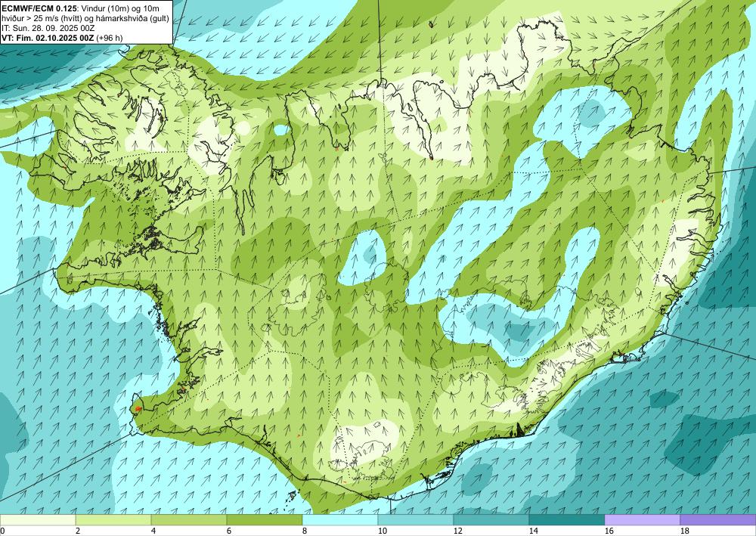This screenshot has width=756, height=536.
Task: Click the "(+96 h)" forecast offset text
Action: click(x=110, y=38)
